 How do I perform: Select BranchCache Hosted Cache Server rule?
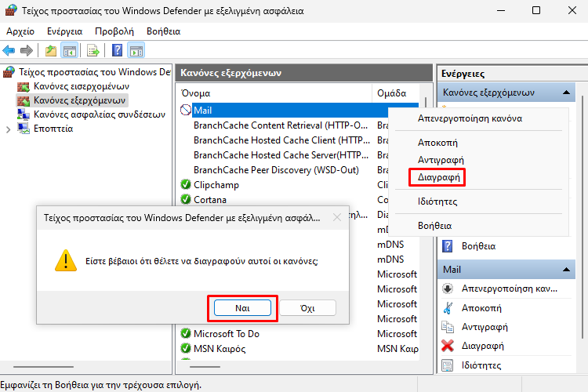(281, 155)
